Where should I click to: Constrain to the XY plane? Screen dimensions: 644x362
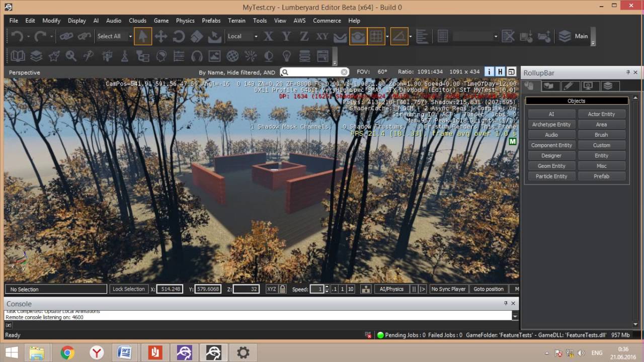pyautogui.click(x=322, y=36)
